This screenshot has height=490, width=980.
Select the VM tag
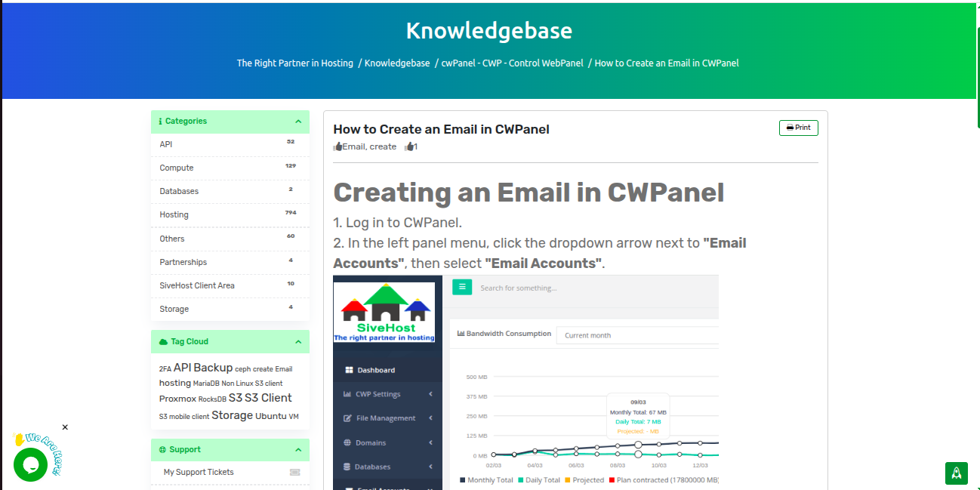294,417
